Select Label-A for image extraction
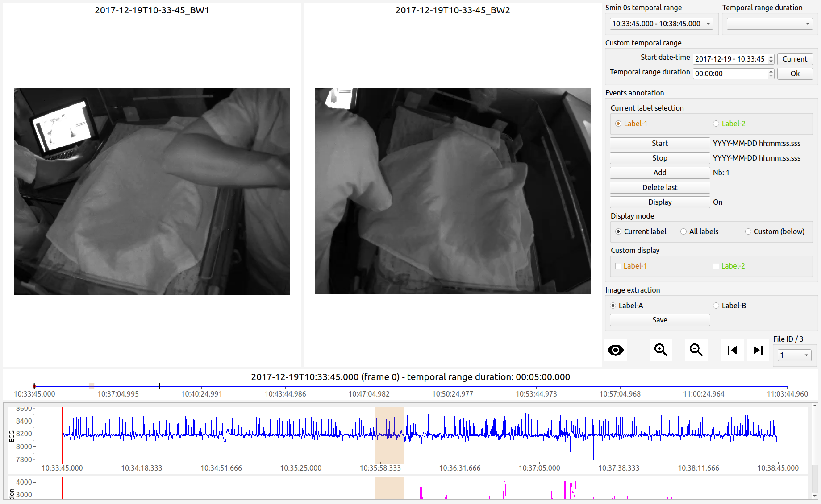 point(626,306)
